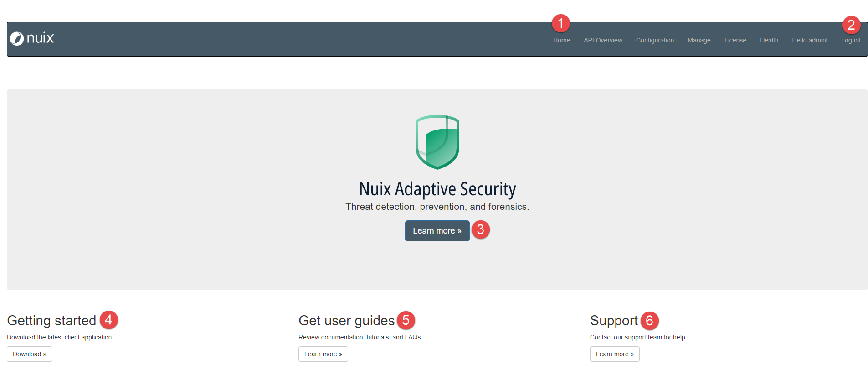Open the API Overview page
The height and width of the screenshot is (375, 868).
(603, 40)
